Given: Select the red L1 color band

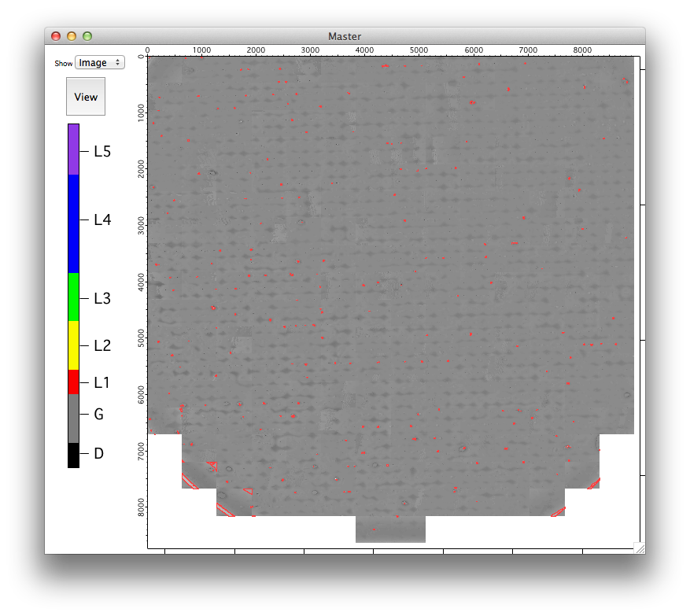Looking at the screenshot, I should click(x=73, y=382).
